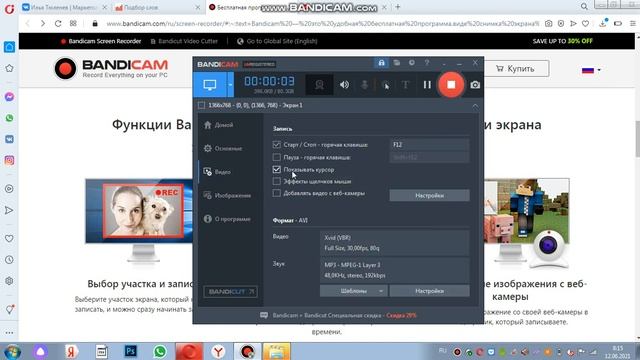Toggle mouse cursor effect icon
The width and height of the screenshot is (640, 360).
click(385, 84)
